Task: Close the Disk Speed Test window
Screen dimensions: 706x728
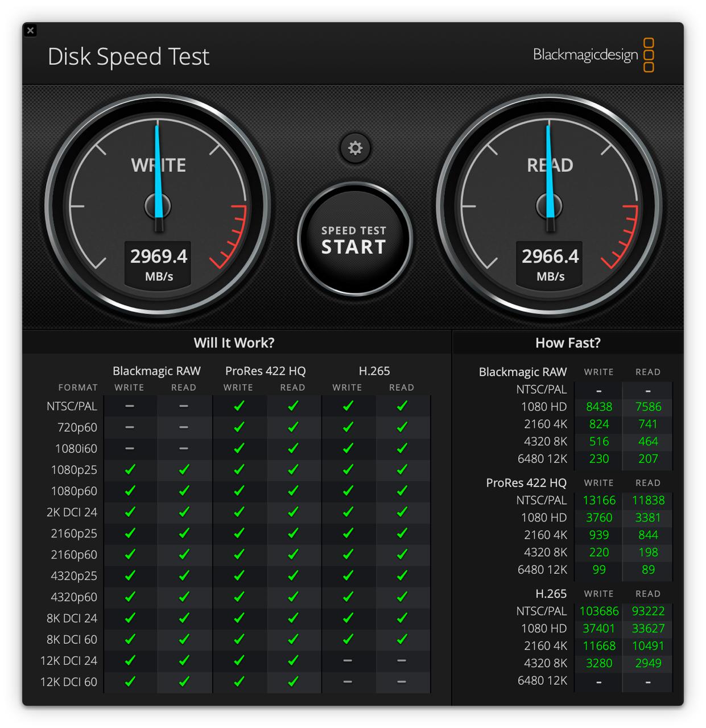Action: click(31, 30)
